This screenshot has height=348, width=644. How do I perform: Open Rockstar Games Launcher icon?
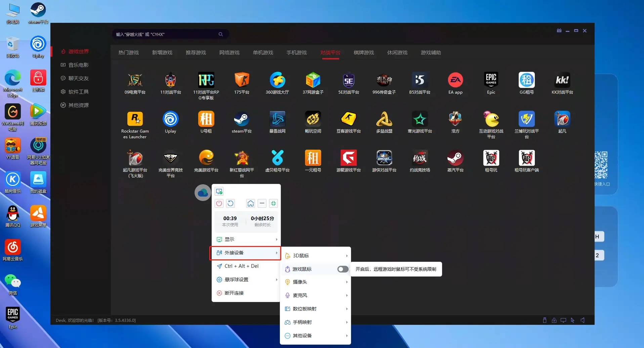click(x=135, y=125)
